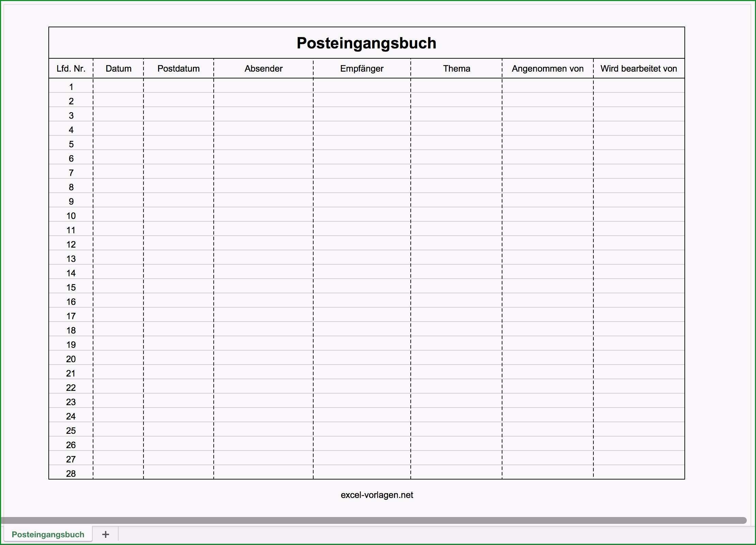Viewport: 756px width, 545px height.
Task: Select row number 14 cell
Action: coord(71,272)
